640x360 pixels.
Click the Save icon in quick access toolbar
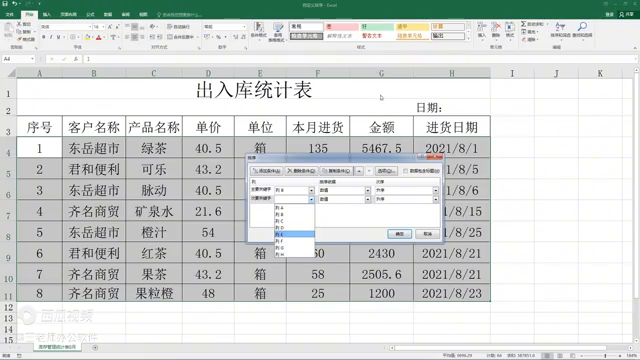[x=5, y=3]
